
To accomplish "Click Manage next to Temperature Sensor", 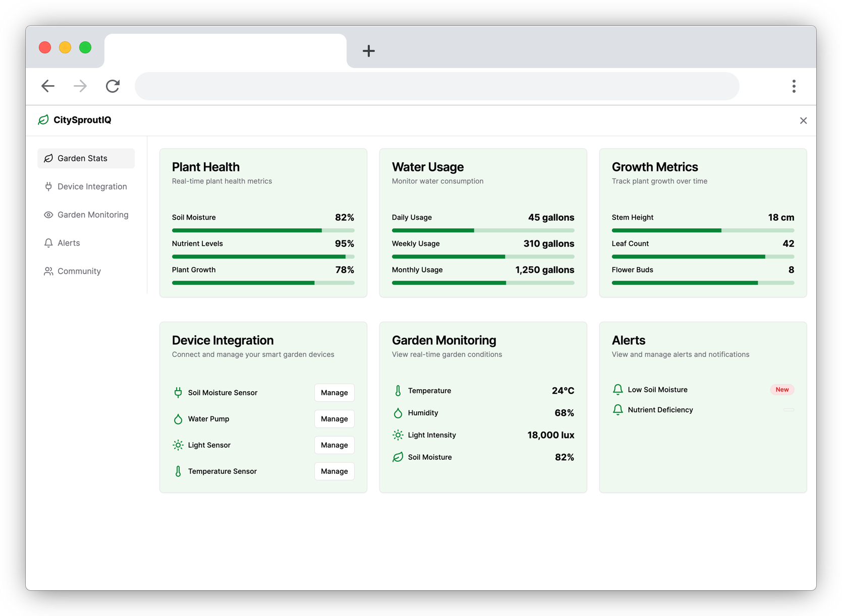I will tap(334, 471).
